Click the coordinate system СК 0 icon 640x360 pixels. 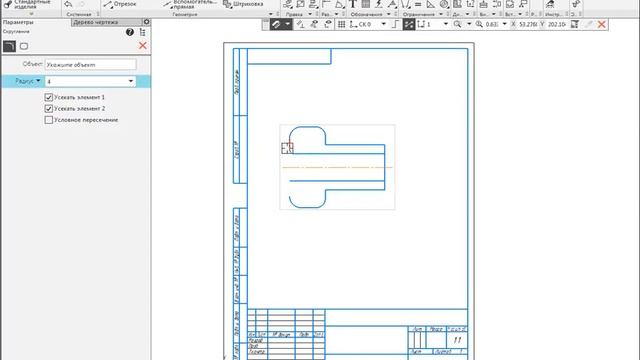click(353, 24)
